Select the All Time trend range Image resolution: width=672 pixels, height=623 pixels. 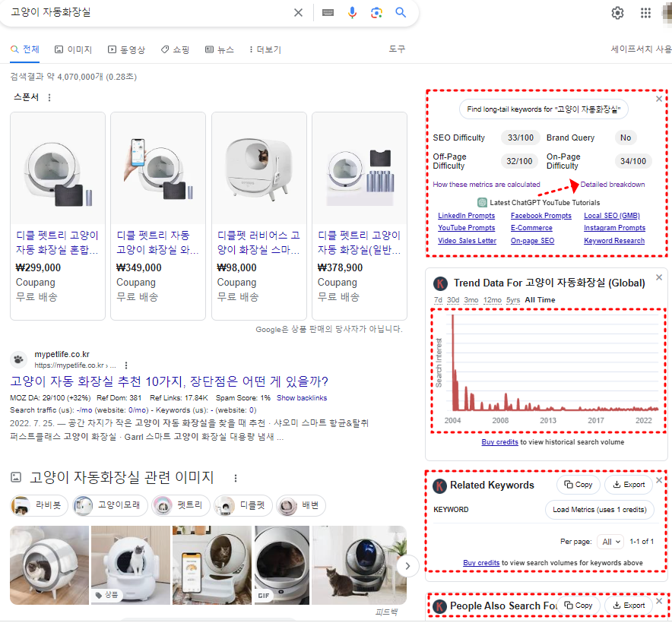540,300
